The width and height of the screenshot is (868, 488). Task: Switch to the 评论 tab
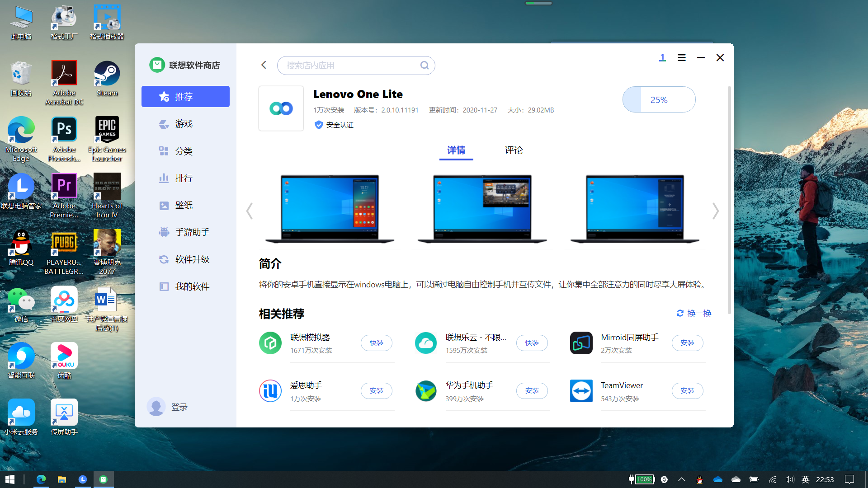pyautogui.click(x=514, y=150)
